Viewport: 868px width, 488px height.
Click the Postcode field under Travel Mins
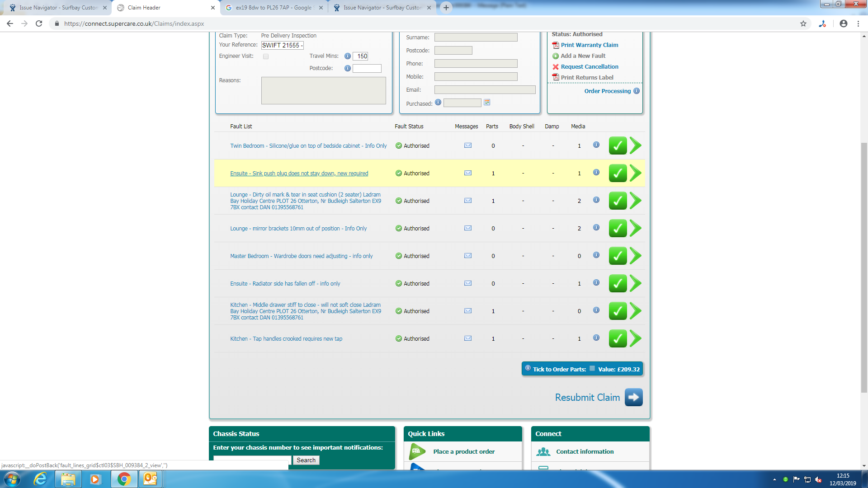pos(367,68)
